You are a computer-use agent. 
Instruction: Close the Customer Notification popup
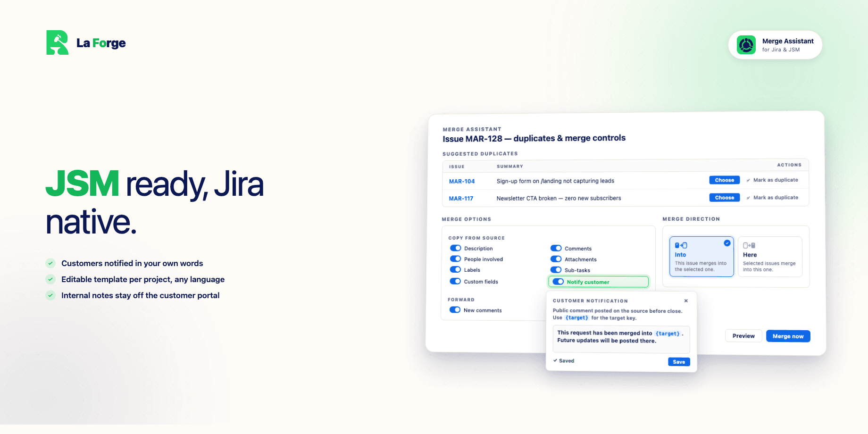point(686,301)
